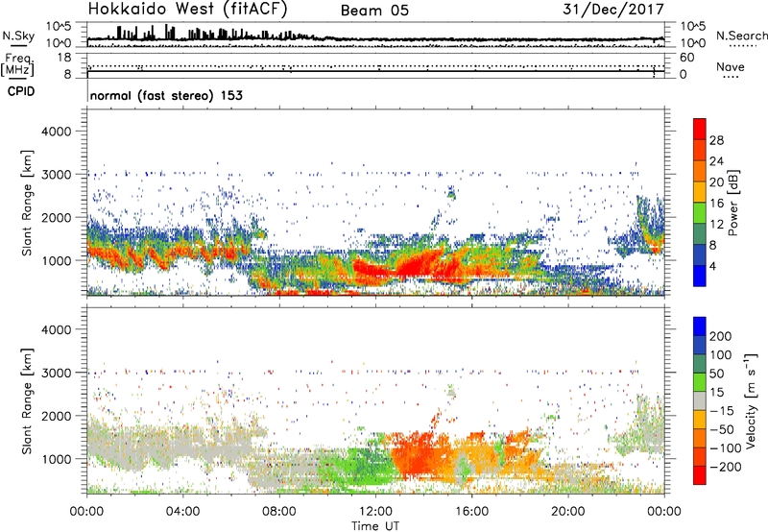Viewport: 768px width, 532px height.
Task: Click the blue top of velocity colorbar
Action: (x=700, y=326)
